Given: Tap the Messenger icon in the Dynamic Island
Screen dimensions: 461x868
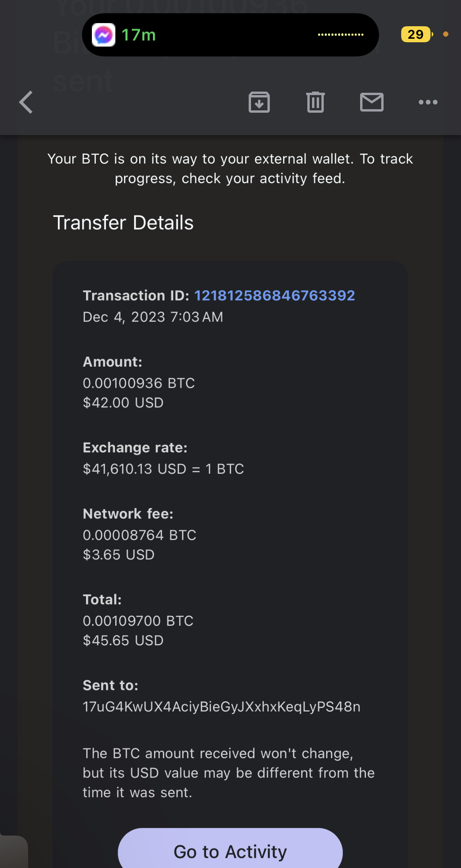Looking at the screenshot, I should click(104, 35).
